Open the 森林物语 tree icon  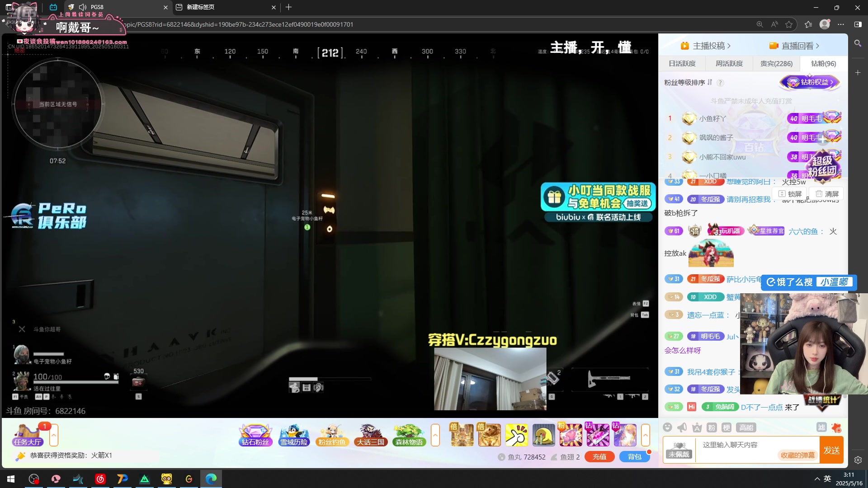coord(409,435)
